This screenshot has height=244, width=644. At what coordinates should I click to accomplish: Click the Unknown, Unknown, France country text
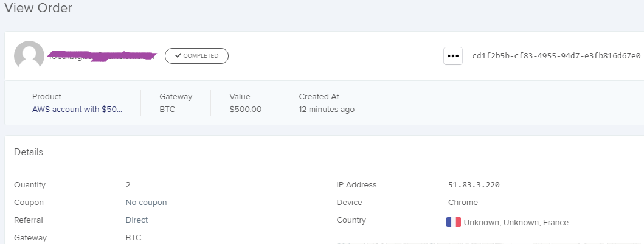pyautogui.click(x=516, y=223)
